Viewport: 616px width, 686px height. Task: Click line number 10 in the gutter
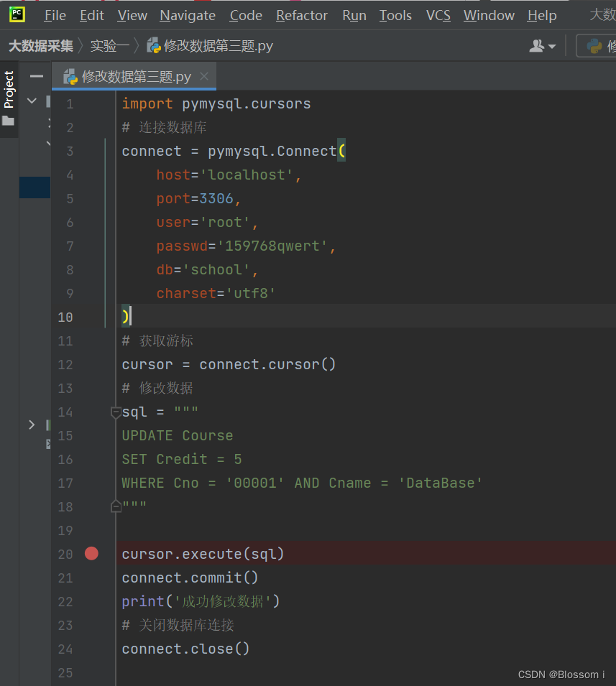tap(65, 317)
